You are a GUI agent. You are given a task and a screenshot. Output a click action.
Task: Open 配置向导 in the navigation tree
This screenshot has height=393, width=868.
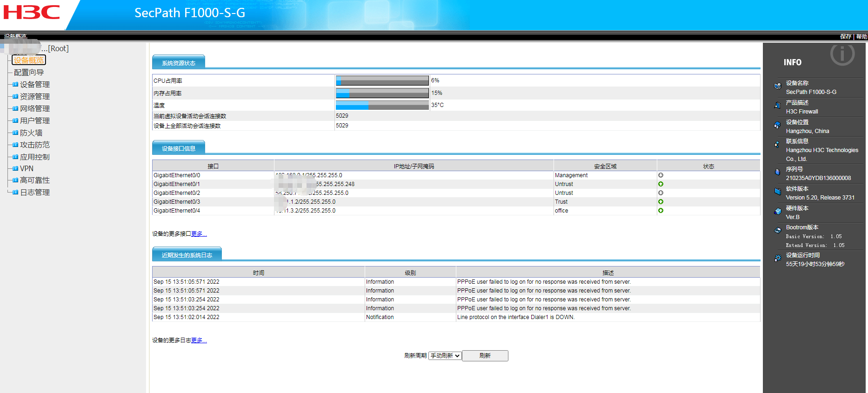29,72
